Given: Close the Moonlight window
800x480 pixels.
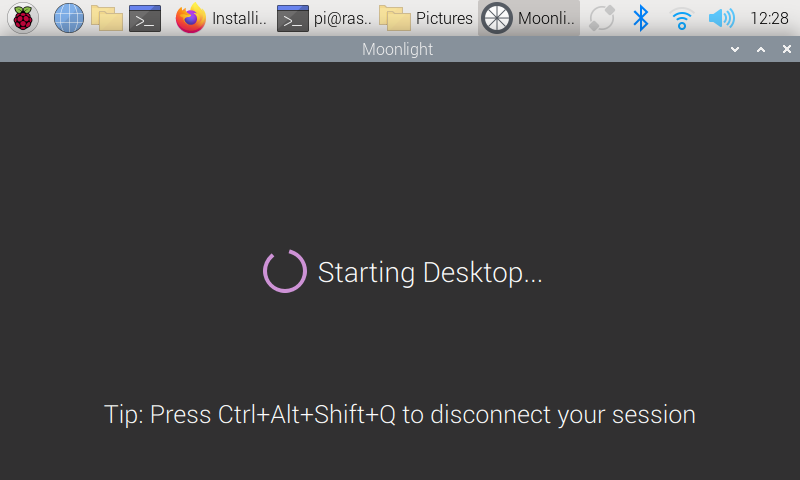Looking at the screenshot, I should 784,49.
